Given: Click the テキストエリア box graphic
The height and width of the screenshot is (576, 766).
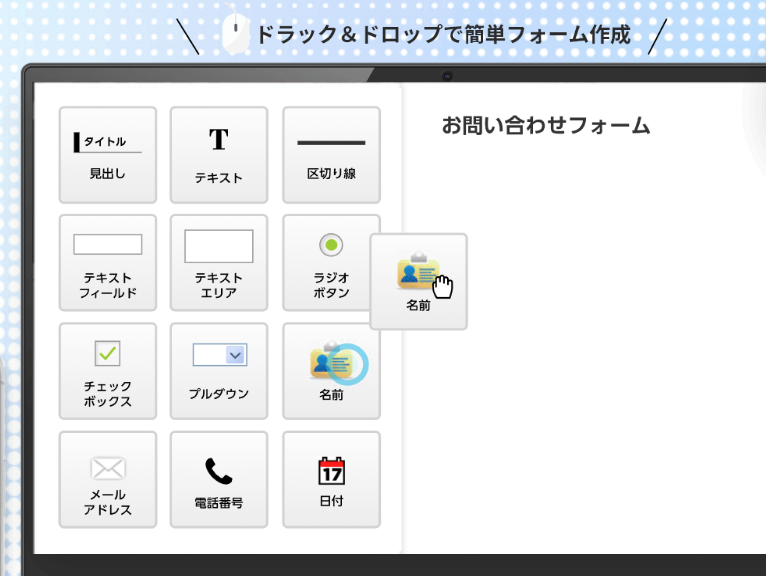Looking at the screenshot, I should point(218,246).
